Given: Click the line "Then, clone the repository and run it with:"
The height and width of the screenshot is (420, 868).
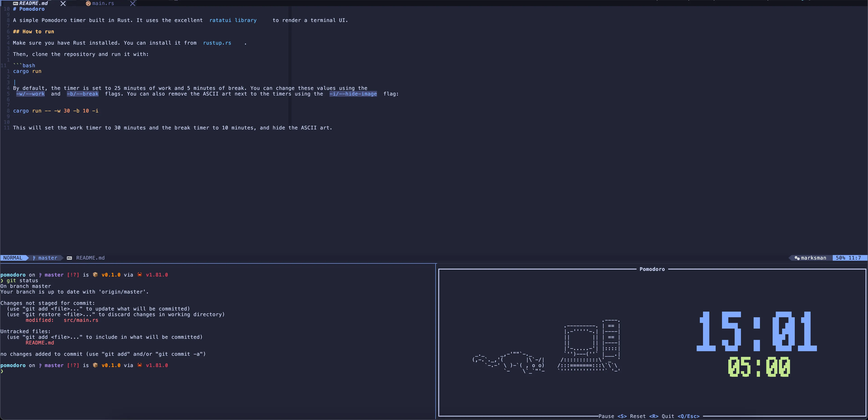Looking at the screenshot, I should pyautogui.click(x=80, y=54).
